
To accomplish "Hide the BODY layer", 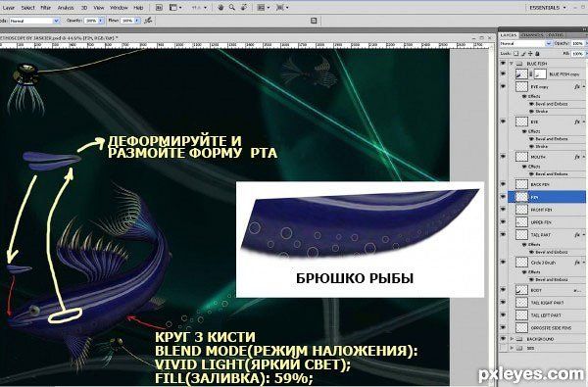I will (504, 290).
